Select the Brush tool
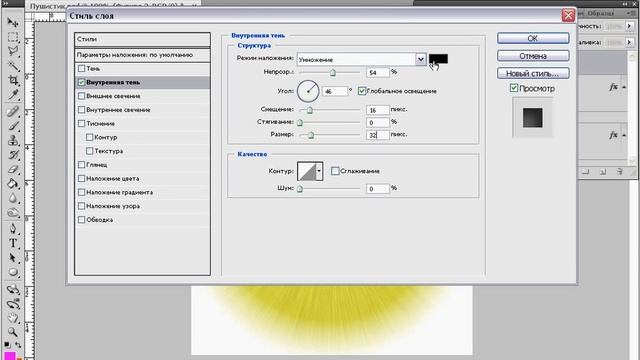The image size is (640, 360). point(13,126)
